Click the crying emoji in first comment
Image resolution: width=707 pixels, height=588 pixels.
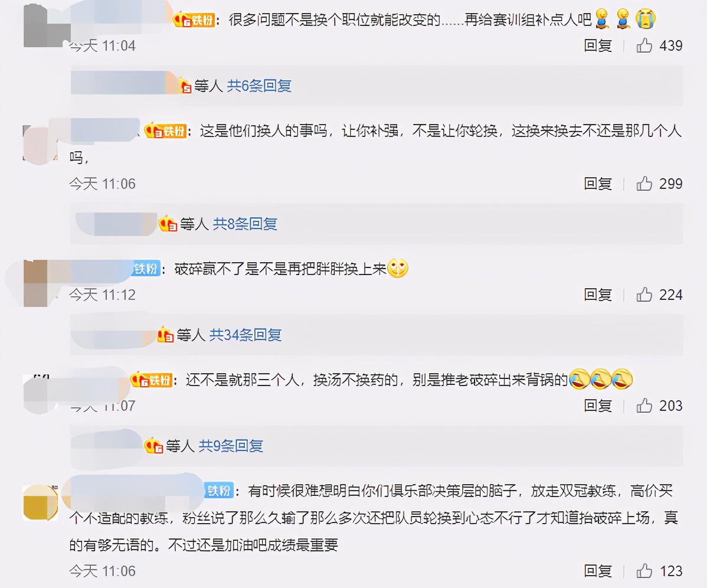(645, 19)
